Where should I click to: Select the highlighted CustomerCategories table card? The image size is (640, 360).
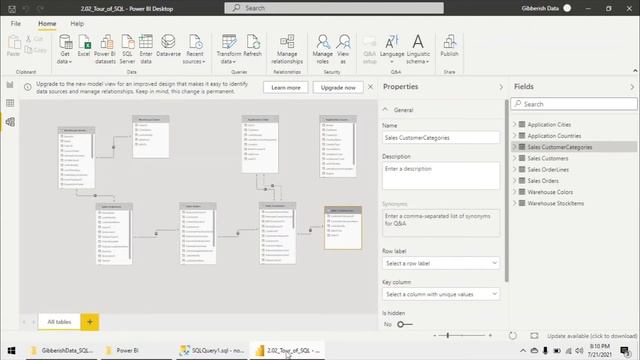point(343,228)
